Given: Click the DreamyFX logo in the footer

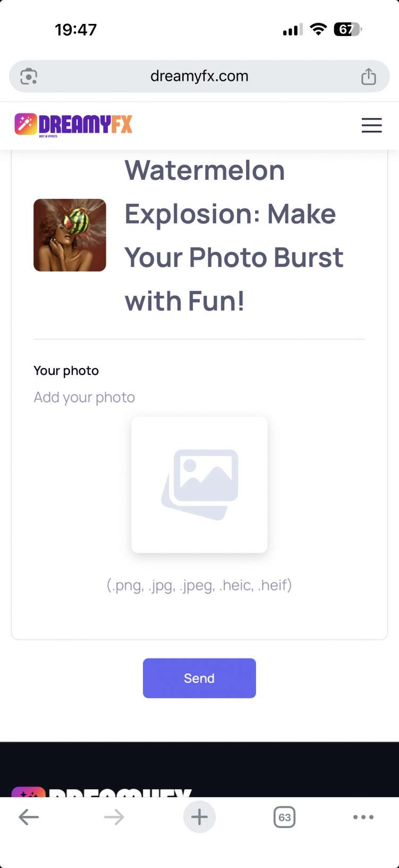Looking at the screenshot, I should [x=101, y=791].
